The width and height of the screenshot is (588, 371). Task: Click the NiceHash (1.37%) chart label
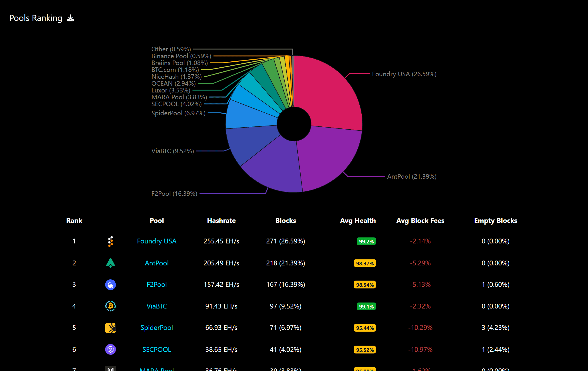tap(176, 77)
